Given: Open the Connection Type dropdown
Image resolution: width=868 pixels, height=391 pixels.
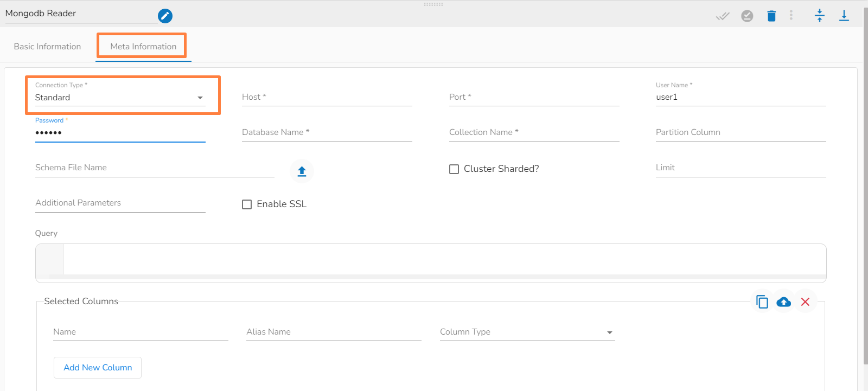Looking at the screenshot, I should coord(120,98).
